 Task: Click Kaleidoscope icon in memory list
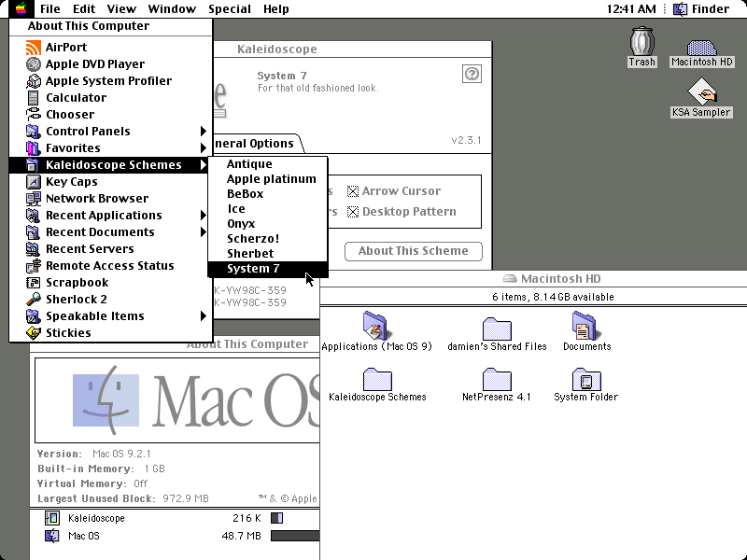coord(52,518)
